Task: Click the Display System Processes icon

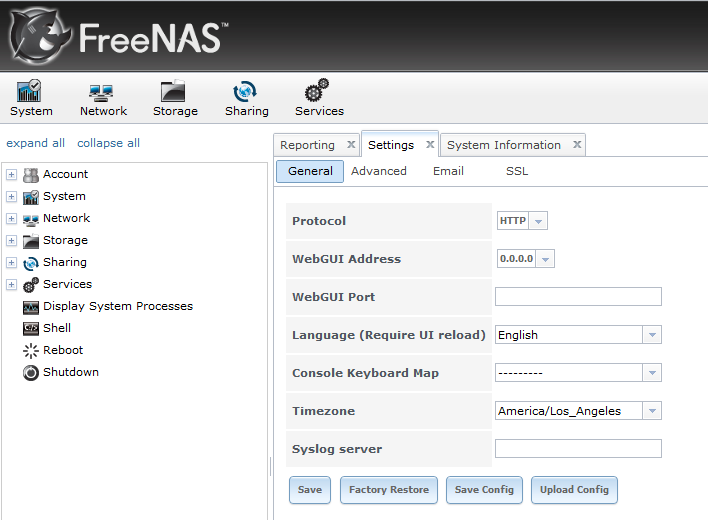Action: click(x=31, y=307)
